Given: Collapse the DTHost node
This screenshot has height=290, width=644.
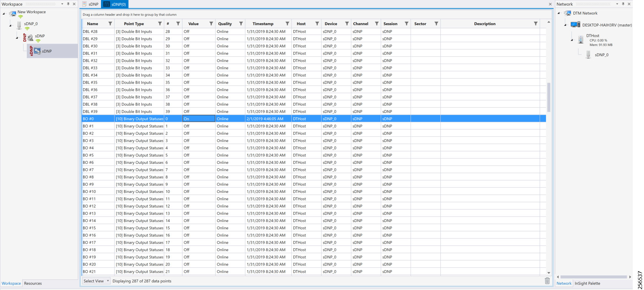Looking at the screenshot, I should coord(572,40).
